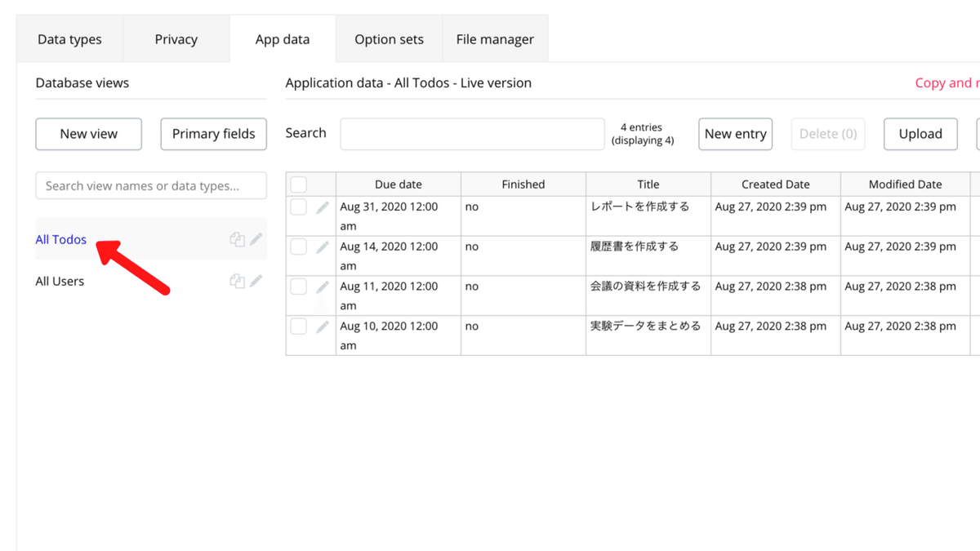This screenshot has height=551, width=980.
Task: Open the pencil edit icon beside All Todos
Action: [255, 239]
